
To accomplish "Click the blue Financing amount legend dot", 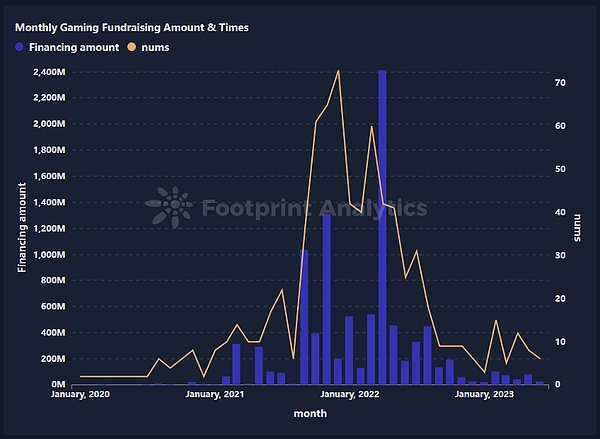I will pyautogui.click(x=22, y=47).
